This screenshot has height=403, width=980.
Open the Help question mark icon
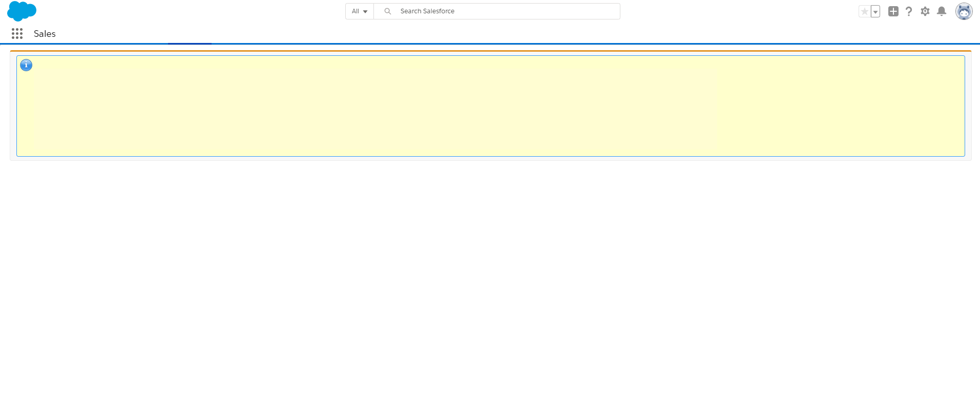tap(909, 11)
